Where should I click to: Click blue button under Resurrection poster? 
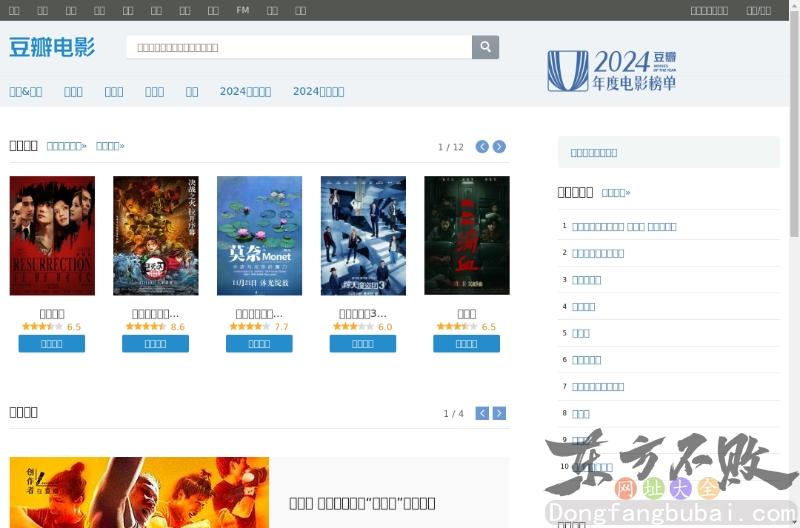(x=52, y=344)
